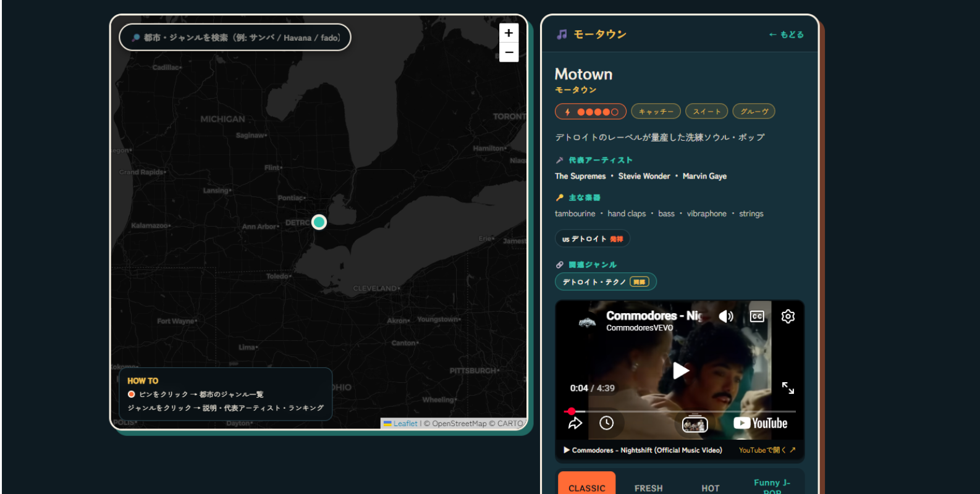This screenshot has width=980, height=494.
Task: Click the YouTube logo in player
Action: point(760,423)
